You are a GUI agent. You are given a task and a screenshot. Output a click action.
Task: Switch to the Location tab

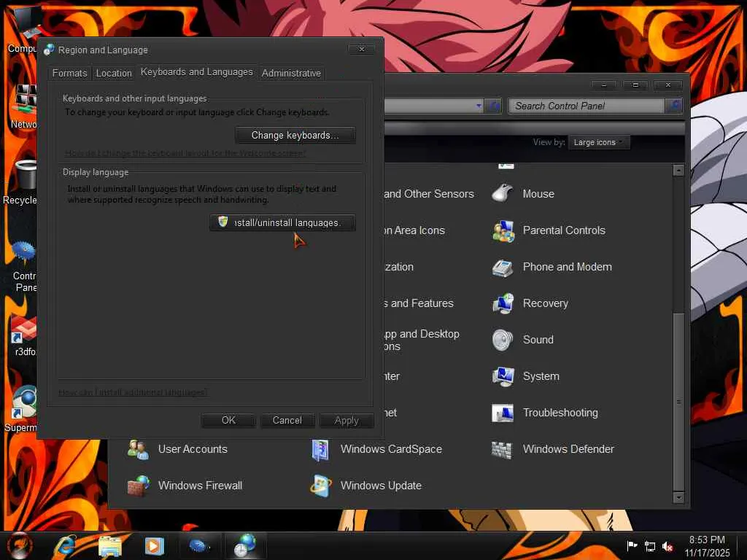tap(114, 74)
